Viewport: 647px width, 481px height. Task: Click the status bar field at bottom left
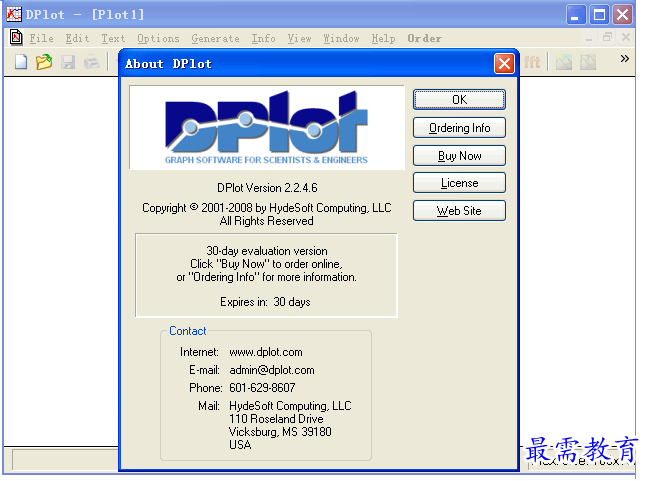(x=66, y=460)
